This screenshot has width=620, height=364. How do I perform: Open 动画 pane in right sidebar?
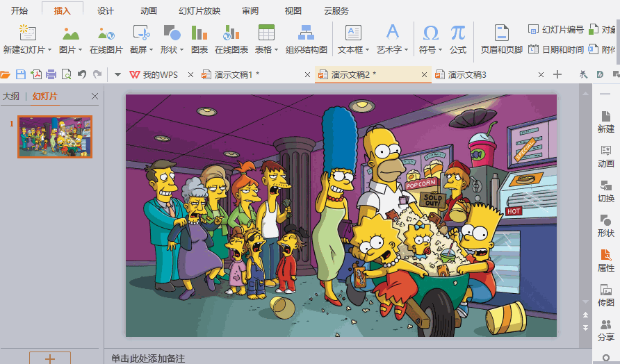[x=605, y=157]
